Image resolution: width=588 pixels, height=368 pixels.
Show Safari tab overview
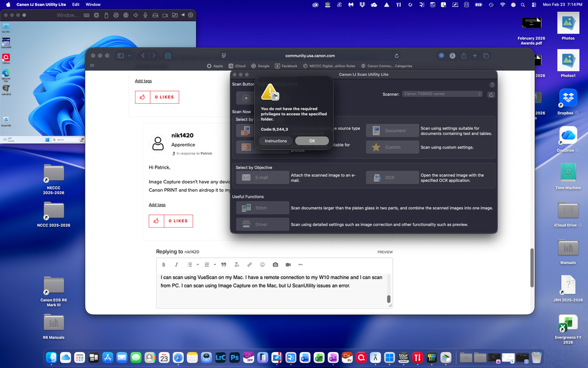coord(486,55)
